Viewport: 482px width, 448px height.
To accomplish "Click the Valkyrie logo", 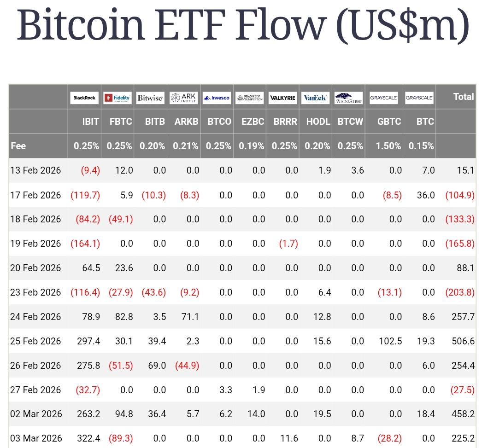I will click(282, 98).
